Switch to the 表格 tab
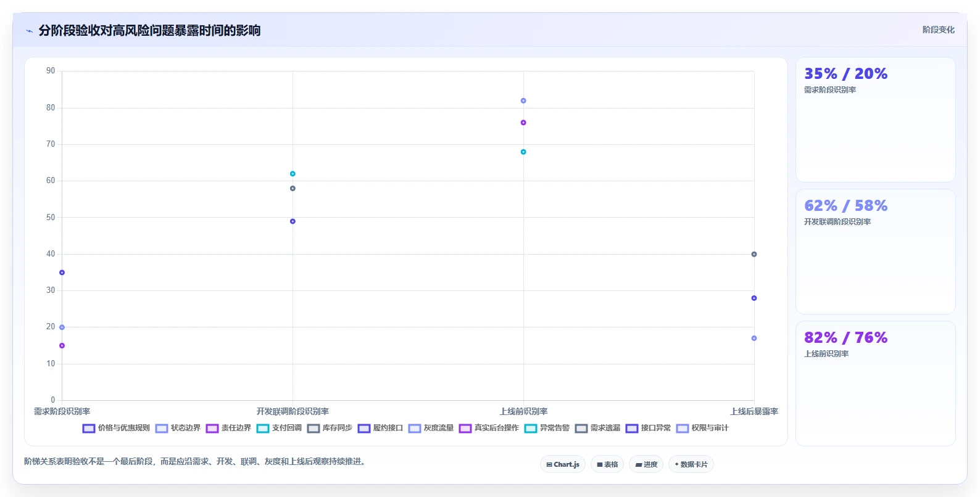This screenshot has height=497, width=980. (607, 464)
